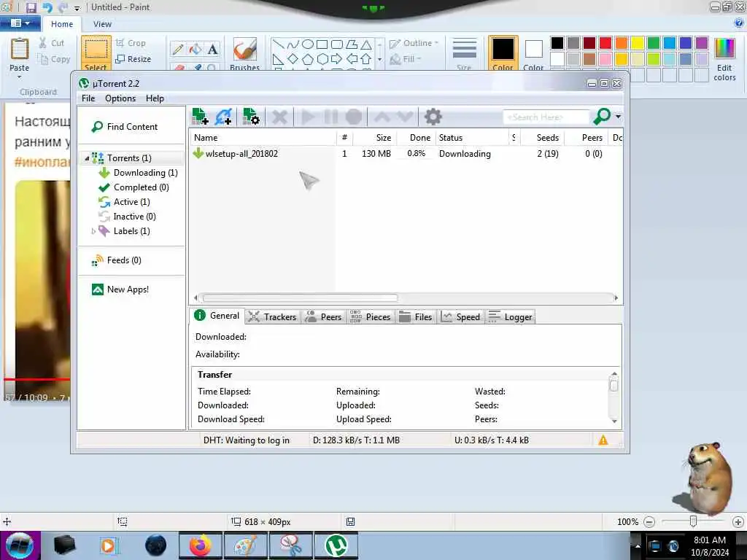Image resolution: width=747 pixels, height=560 pixels.
Task: Pick red color swatch in Paint palette
Action: click(x=605, y=43)
